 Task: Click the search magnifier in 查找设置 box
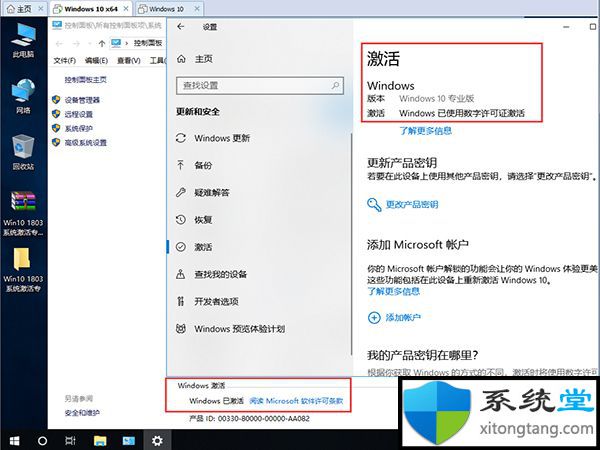click(x=335, y=85)
